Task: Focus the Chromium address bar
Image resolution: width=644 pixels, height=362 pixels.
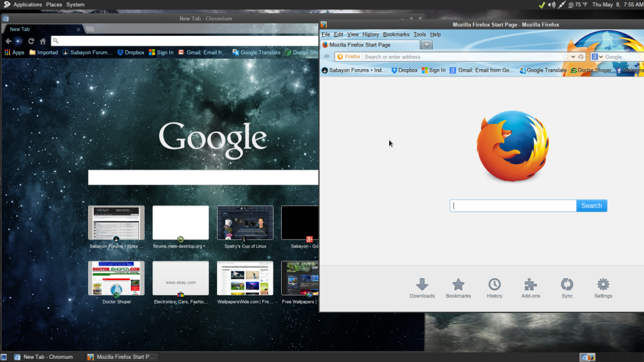Action: [185, 41]
